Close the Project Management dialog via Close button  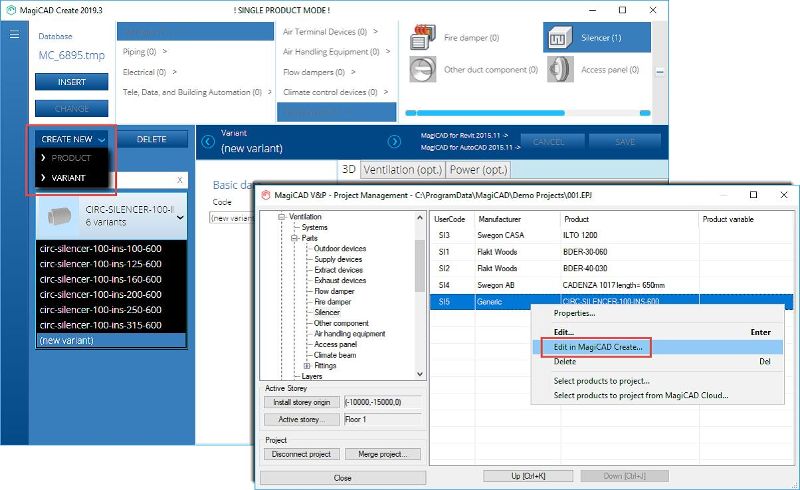coord(343,478)
